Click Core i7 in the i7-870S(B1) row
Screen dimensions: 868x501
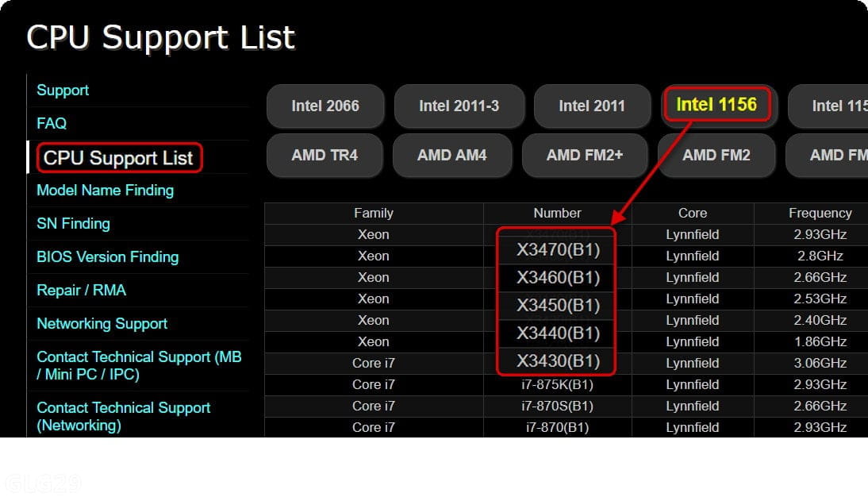pyautogui.click(x=374, y=407)
